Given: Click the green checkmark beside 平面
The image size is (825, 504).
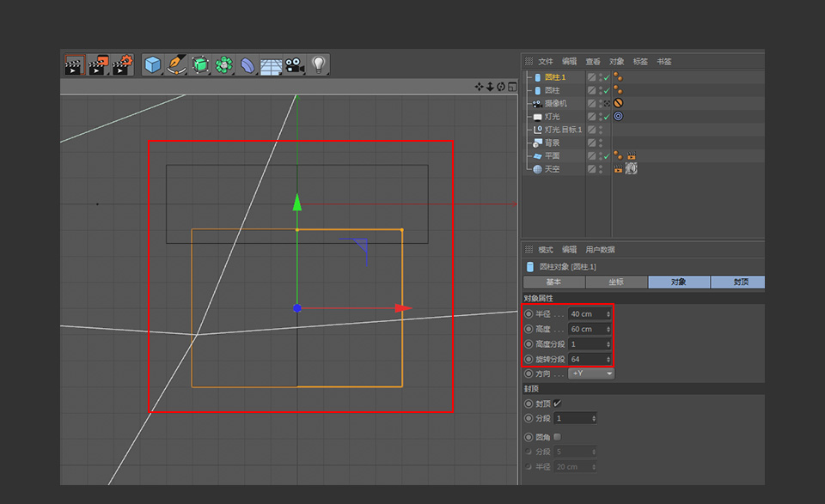Looking at the screenshot, I should tap(608, 155).
